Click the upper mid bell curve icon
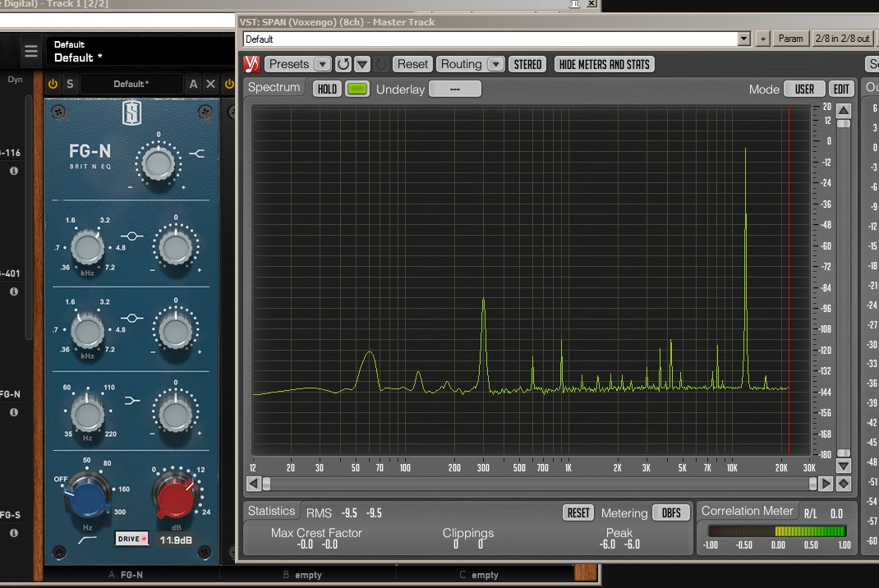The image size is (879, 588). coord(132,236)
